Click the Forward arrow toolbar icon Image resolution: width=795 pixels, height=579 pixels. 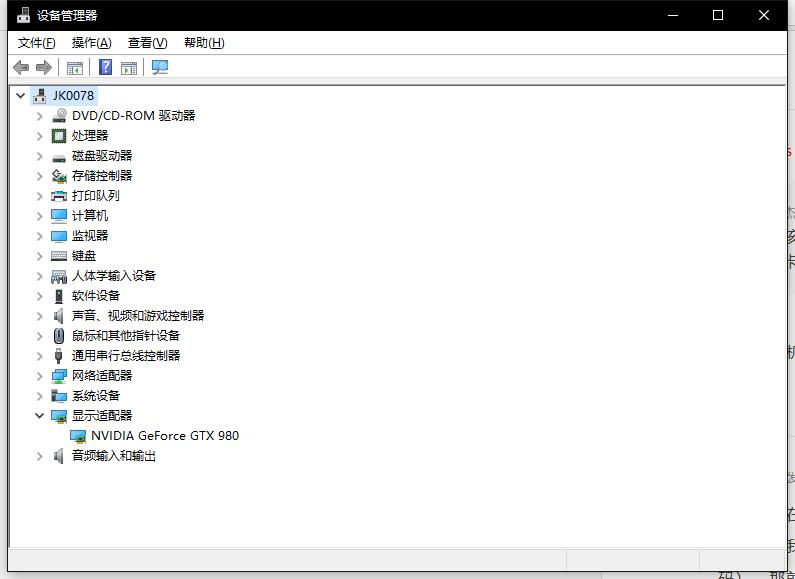pyautogui.click(x=44, y=67)
